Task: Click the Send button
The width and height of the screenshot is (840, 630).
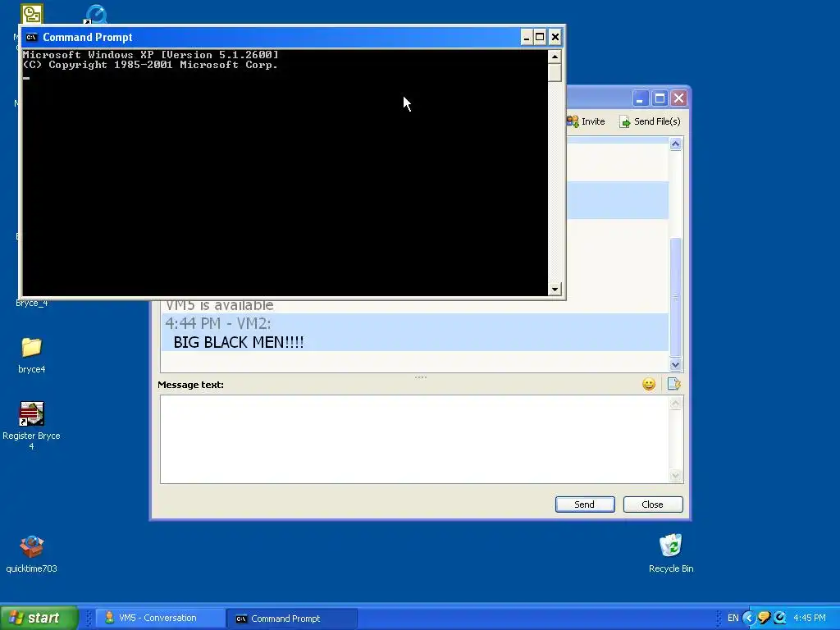Action: pos(585,504)
